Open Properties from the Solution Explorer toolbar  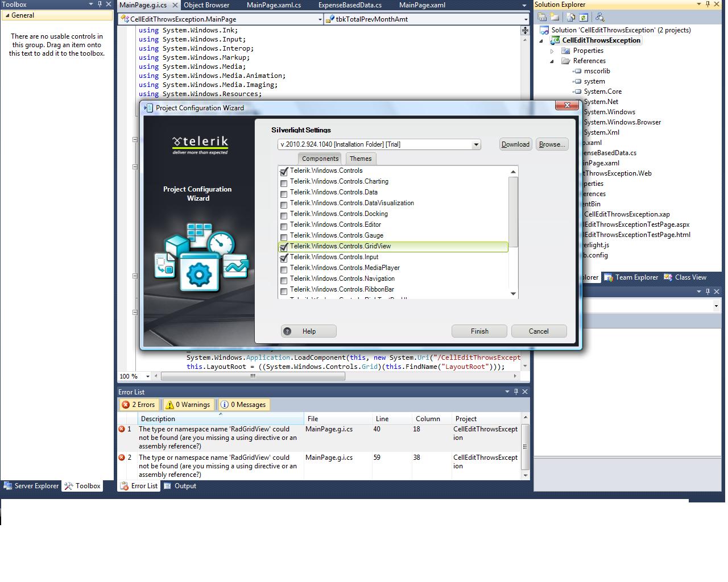[x=542, y=18]
